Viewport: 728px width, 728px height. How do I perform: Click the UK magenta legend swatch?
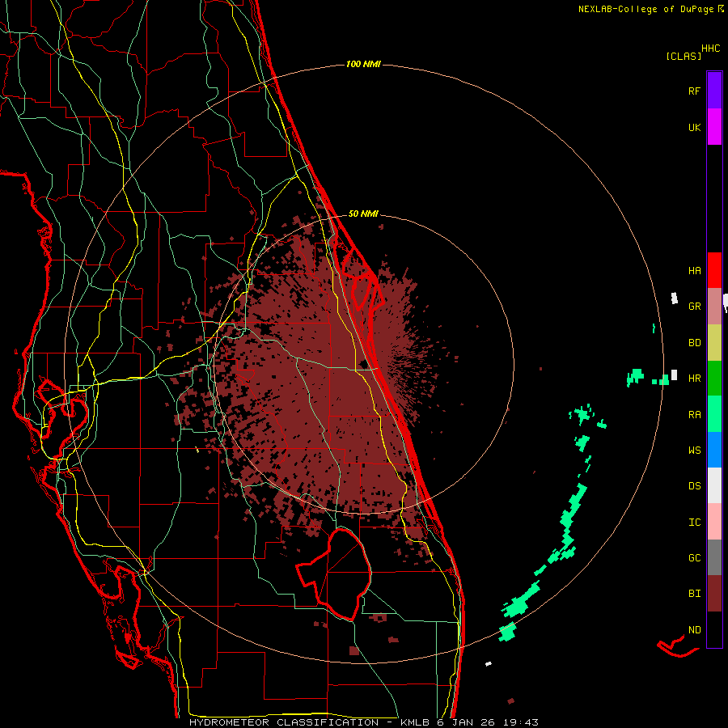(x=714, y=127)
